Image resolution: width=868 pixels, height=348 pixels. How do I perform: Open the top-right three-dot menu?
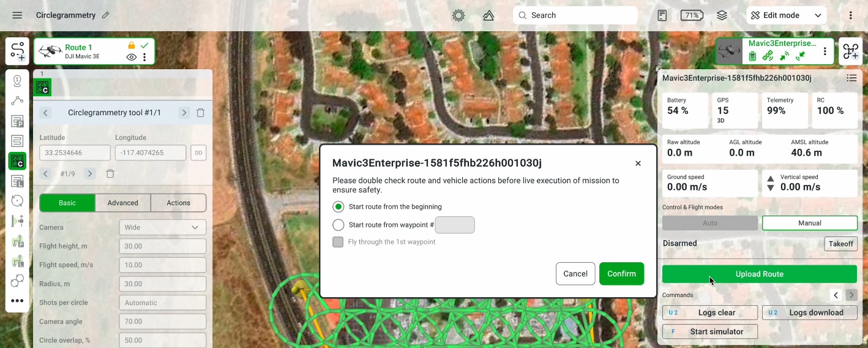(851, 15)
